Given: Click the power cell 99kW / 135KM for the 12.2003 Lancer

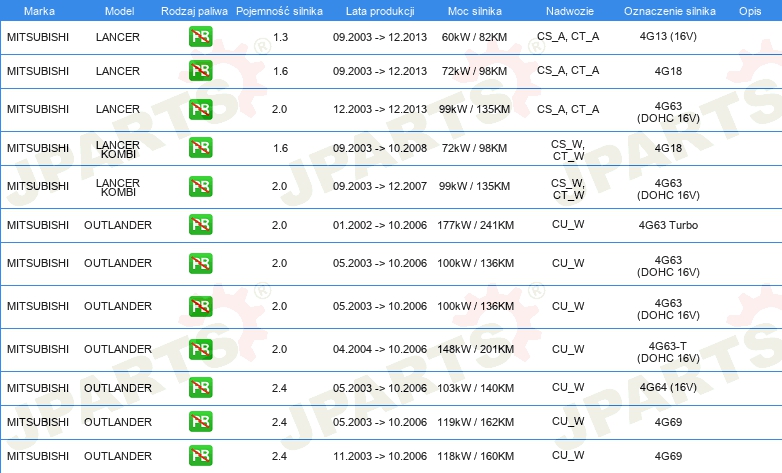Looking at the screenshot, I should (x=474, y=109).
